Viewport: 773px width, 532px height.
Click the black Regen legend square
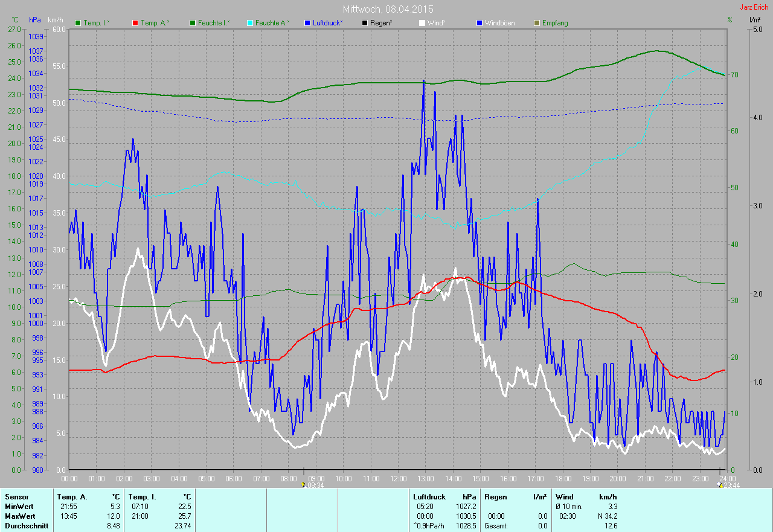coord(364,23)
